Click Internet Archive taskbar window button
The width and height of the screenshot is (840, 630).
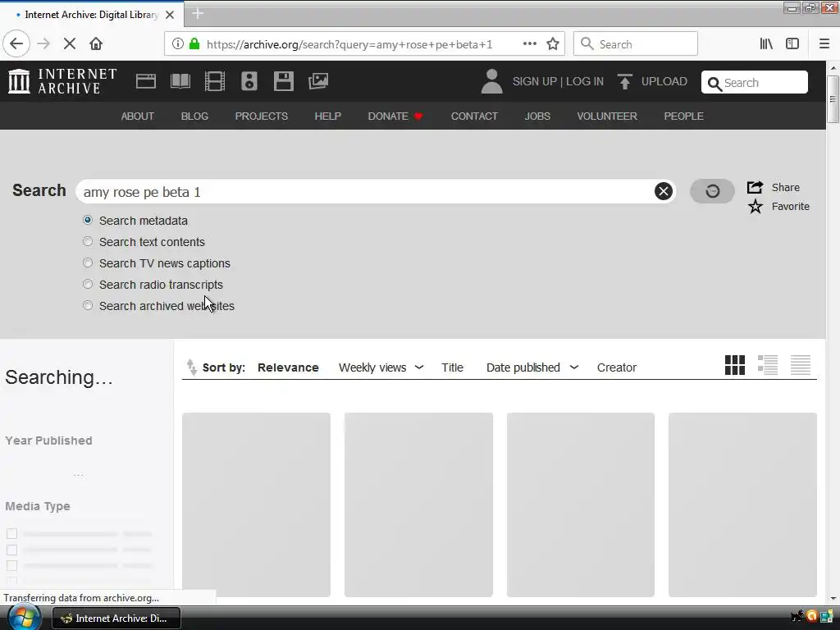coord(116,619)
